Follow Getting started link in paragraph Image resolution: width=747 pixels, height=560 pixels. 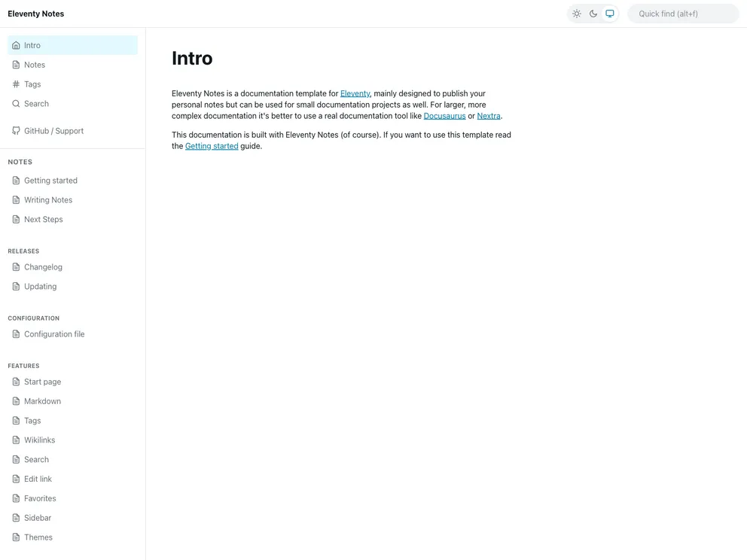(x=212, y=146)
